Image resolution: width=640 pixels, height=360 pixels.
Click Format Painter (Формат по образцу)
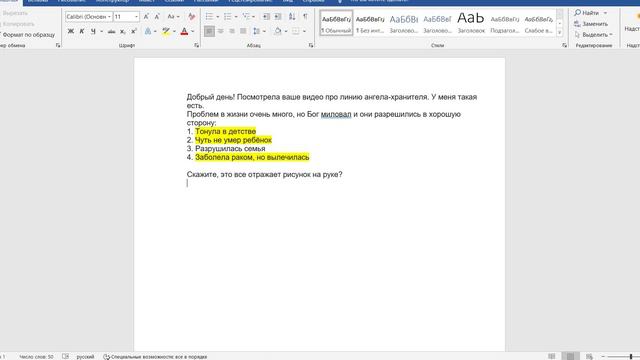pyautogui.click(x=29, y=35)
